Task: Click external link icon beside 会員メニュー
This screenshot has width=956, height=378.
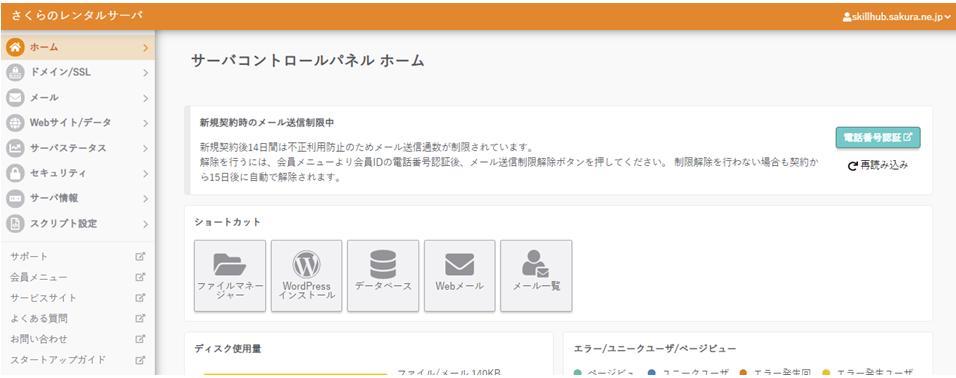Action: coord(140,277)
